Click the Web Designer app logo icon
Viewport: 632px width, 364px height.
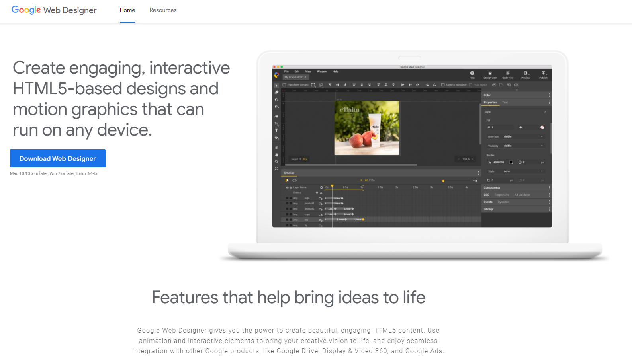pyautogui.click(x=276, y=75)
